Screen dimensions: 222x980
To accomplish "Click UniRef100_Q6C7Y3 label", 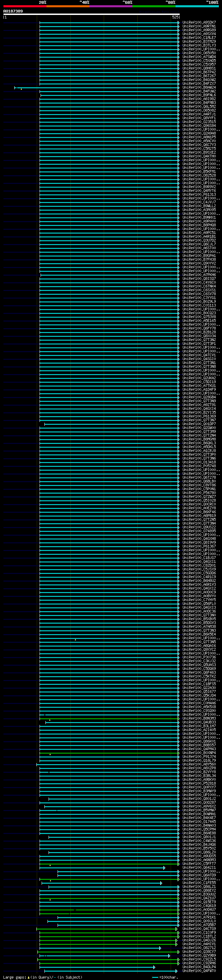I will click(199, 145).
